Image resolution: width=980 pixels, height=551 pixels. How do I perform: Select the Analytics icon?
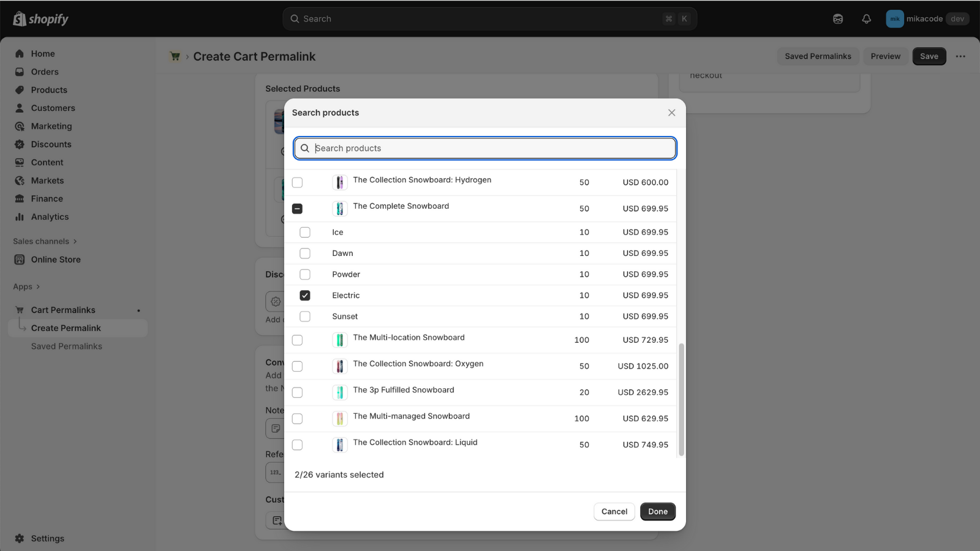click(x=19, y=217)
